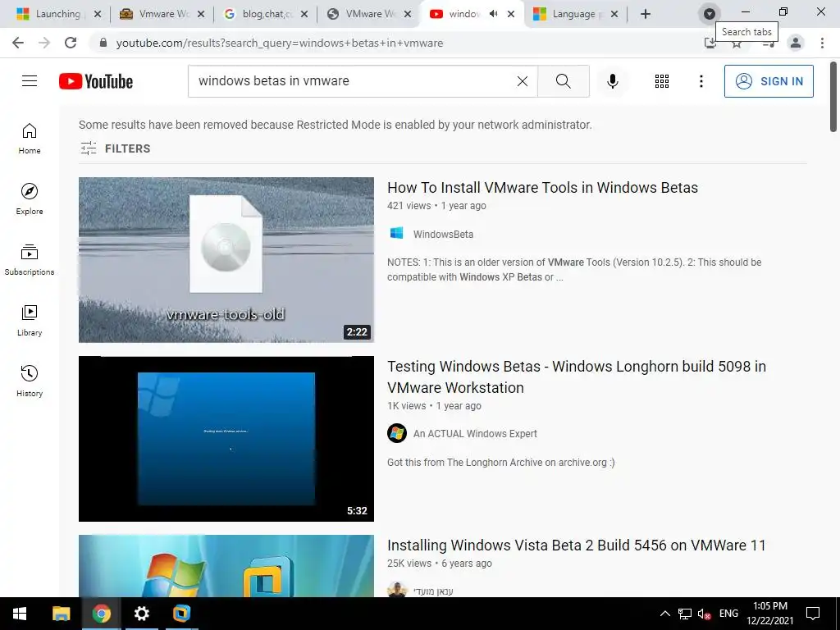Viewport: 840px width, 630px height.
Task: Open Settings gear in taskbar
Action: point(141,614)
